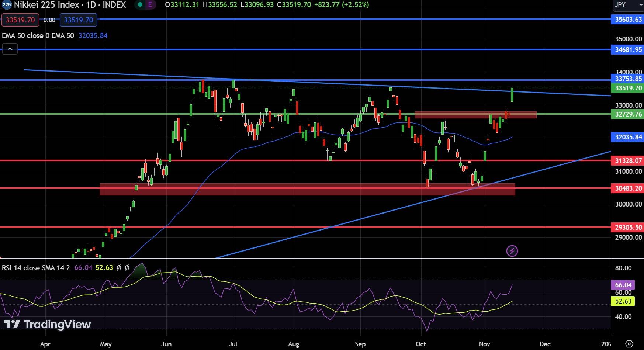
Task: Click the purple E badge icon
Action: pyautogui.click(x=150, y=5)
